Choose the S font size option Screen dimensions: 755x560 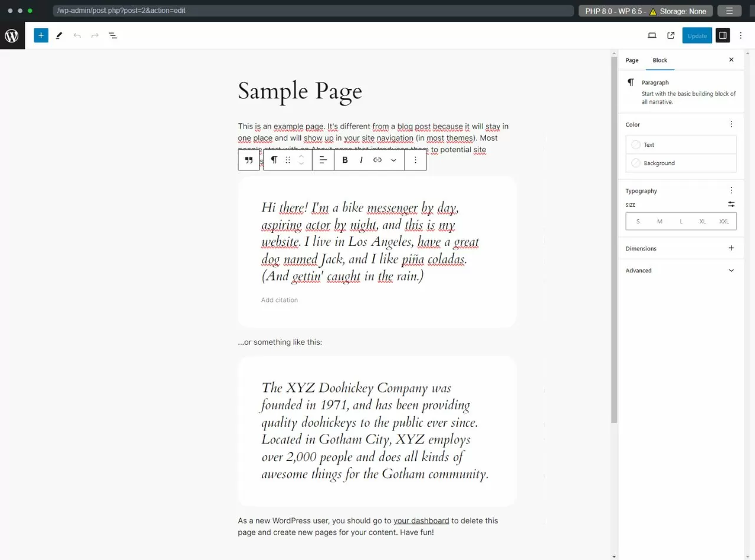tap(638, 221)
